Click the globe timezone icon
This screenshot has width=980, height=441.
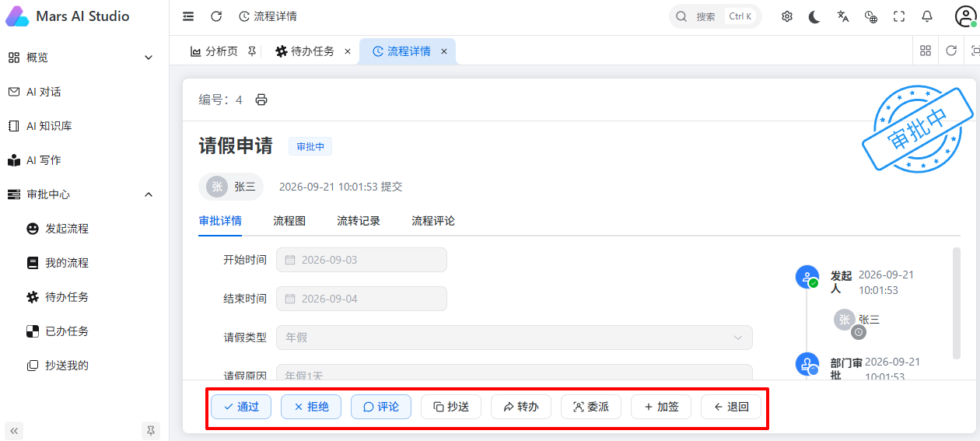coord(871,16)
